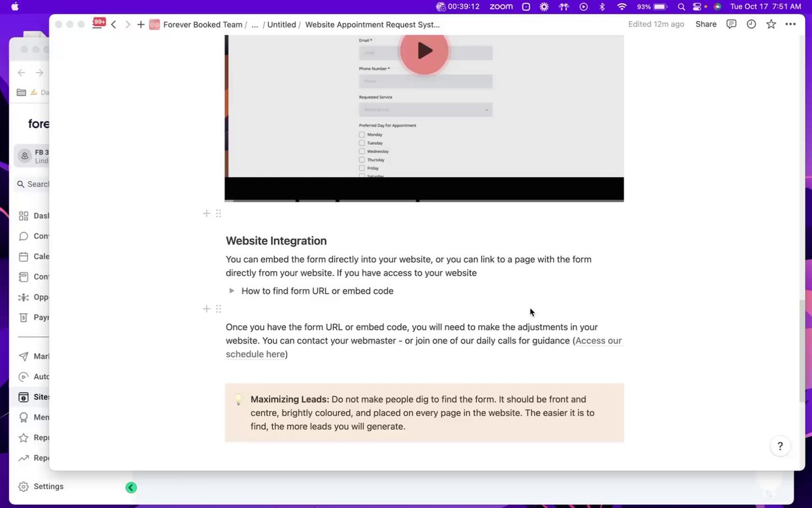The image size is (812, 508).
Task: Click the Share button
Action: (x=705, y=24)
